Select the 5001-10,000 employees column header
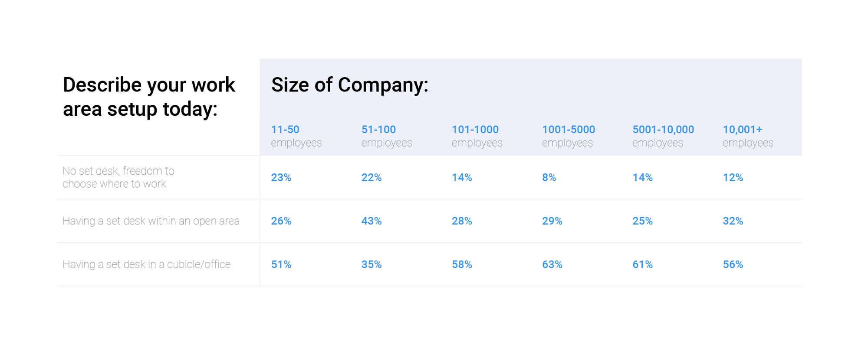868x345 pixels. (x=663, y=136)
